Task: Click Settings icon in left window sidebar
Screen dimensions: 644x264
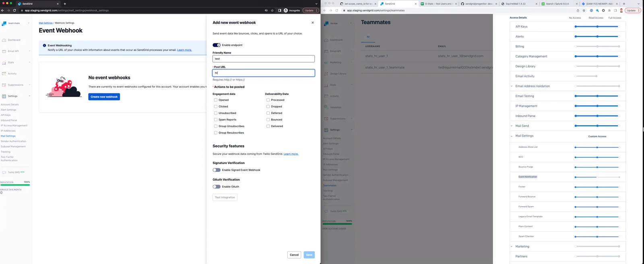Action: coord(4,96)
